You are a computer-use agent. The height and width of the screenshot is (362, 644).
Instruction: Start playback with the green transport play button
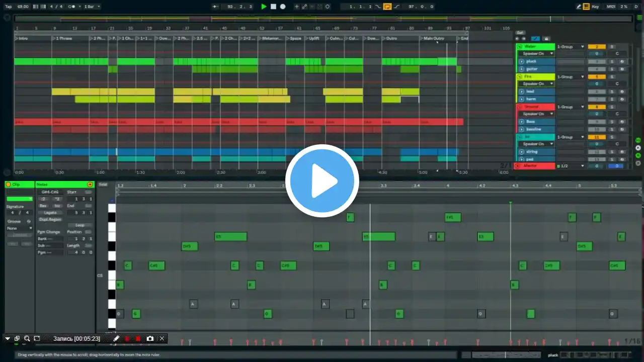pos(264,7)
